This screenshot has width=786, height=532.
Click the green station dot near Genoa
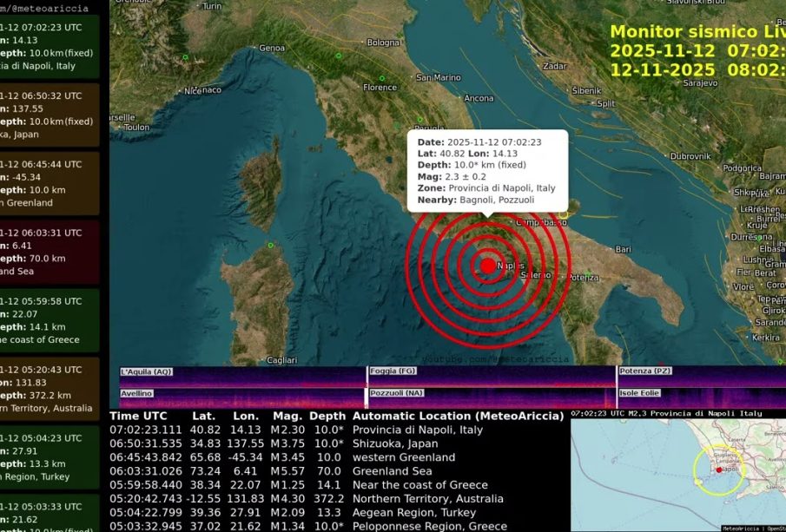185,57
